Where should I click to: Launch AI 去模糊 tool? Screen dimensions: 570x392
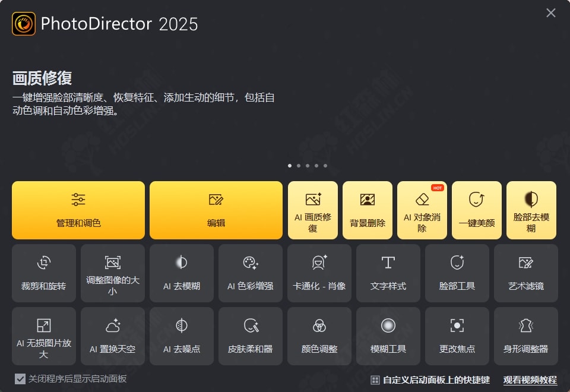click(x=182, y=273)
